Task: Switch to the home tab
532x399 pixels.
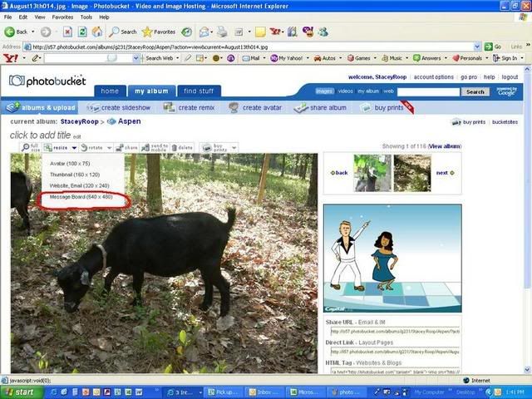Action: pyautogui.click(x=110, y=91)
